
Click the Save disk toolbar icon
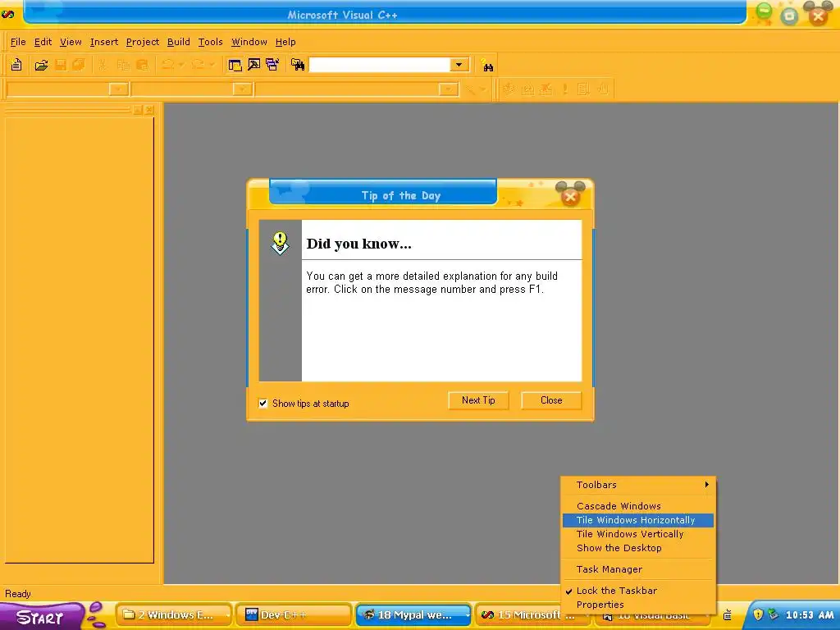pos(61,66)
